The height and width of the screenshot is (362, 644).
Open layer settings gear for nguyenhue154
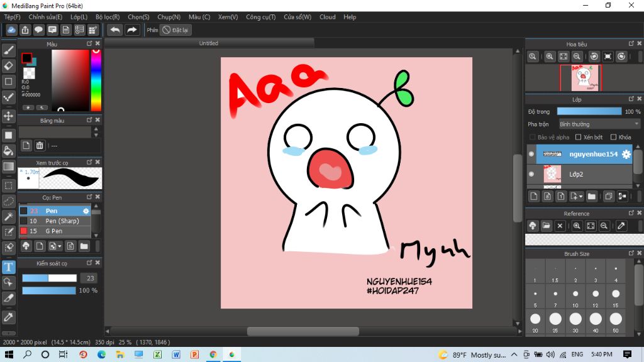point(626,154)
